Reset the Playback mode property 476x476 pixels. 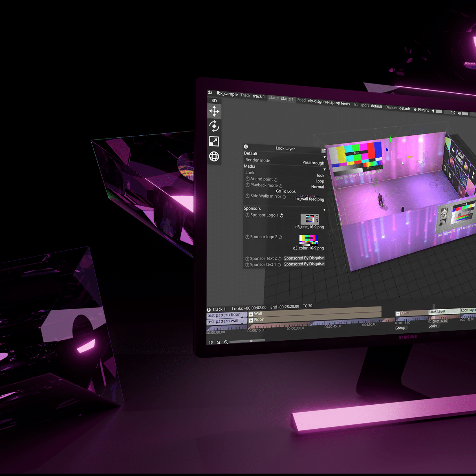281,186
